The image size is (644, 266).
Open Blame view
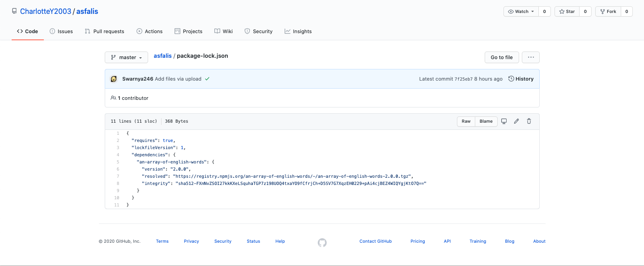(x=486, y=121)
